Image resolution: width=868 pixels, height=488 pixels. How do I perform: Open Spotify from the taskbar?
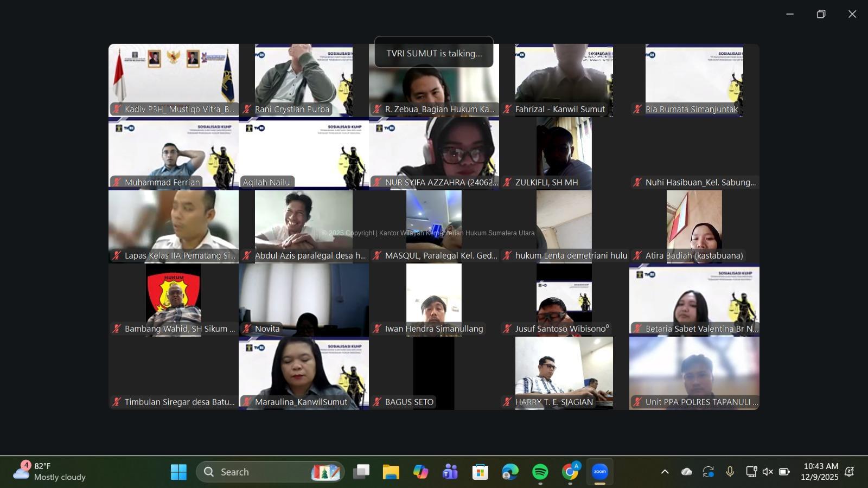coord(540,472)
